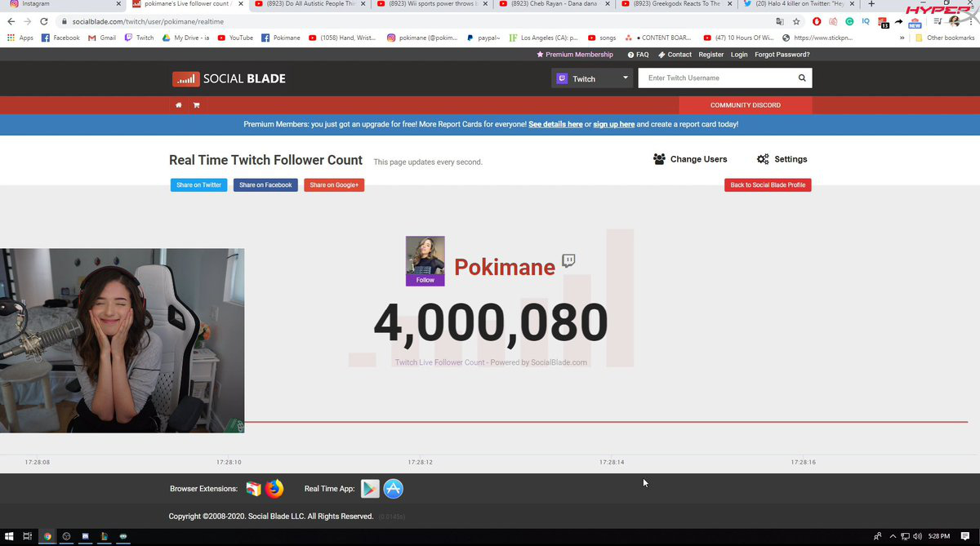Switch to the Instagram browser tab
This screenshot has width=980, height=546.
pyautogui.click(x=62, y=4)
